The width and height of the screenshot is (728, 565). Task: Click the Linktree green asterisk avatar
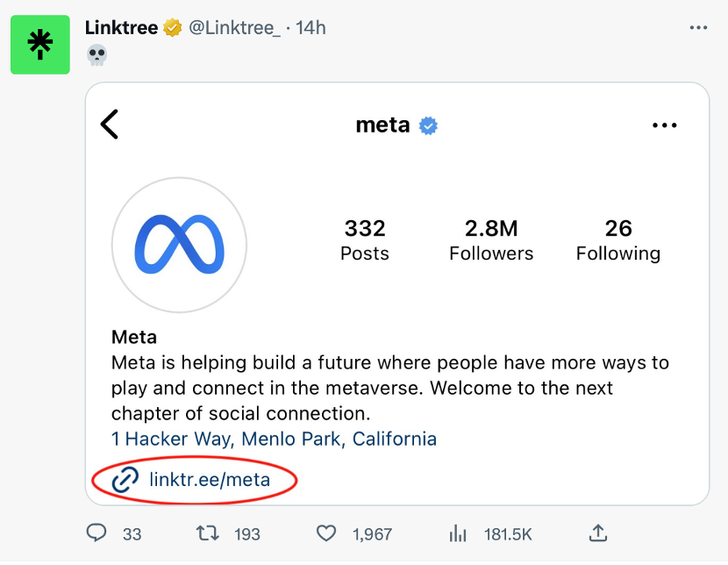[39, 45]
